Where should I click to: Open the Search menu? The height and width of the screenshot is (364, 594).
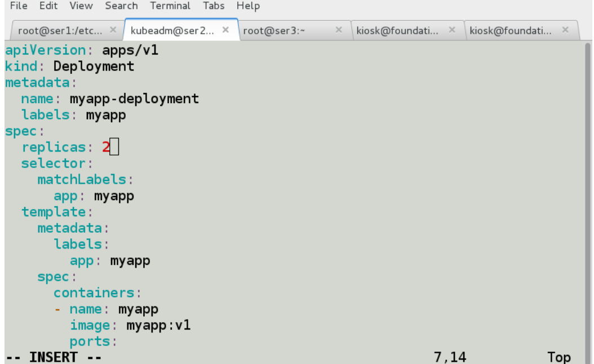tap(121, 6)
